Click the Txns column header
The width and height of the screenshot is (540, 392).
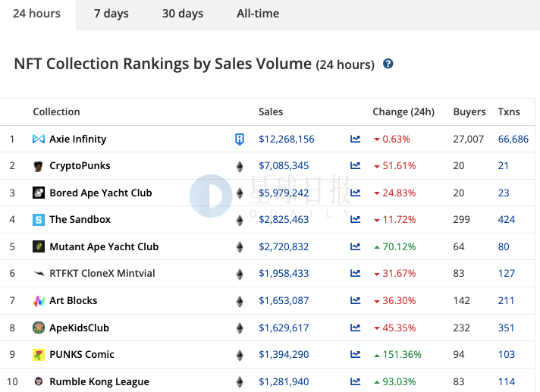click(509, 112)
